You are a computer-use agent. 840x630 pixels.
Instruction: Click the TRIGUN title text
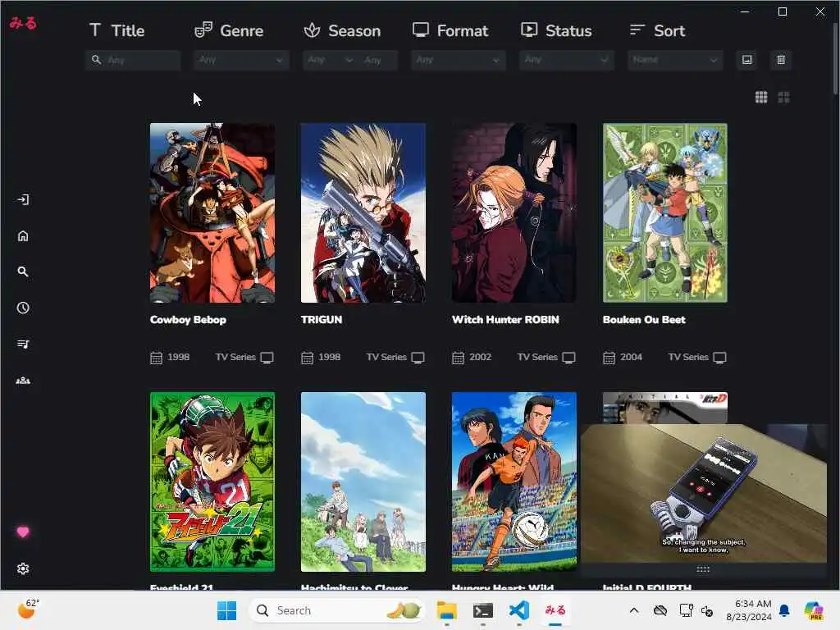pos(322,320)
